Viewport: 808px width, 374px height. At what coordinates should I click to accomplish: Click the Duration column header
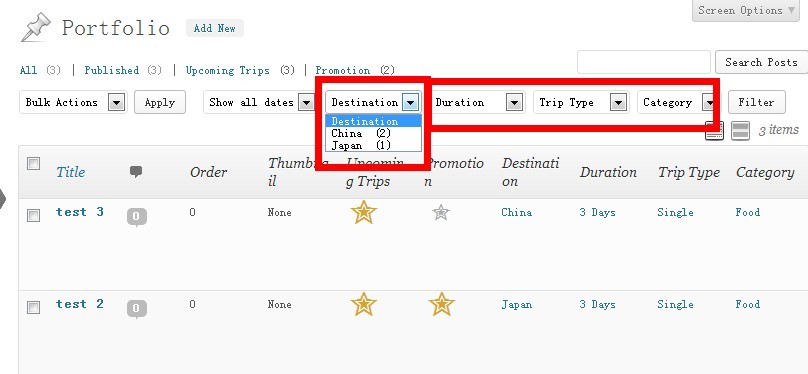[x=608, y=172]
